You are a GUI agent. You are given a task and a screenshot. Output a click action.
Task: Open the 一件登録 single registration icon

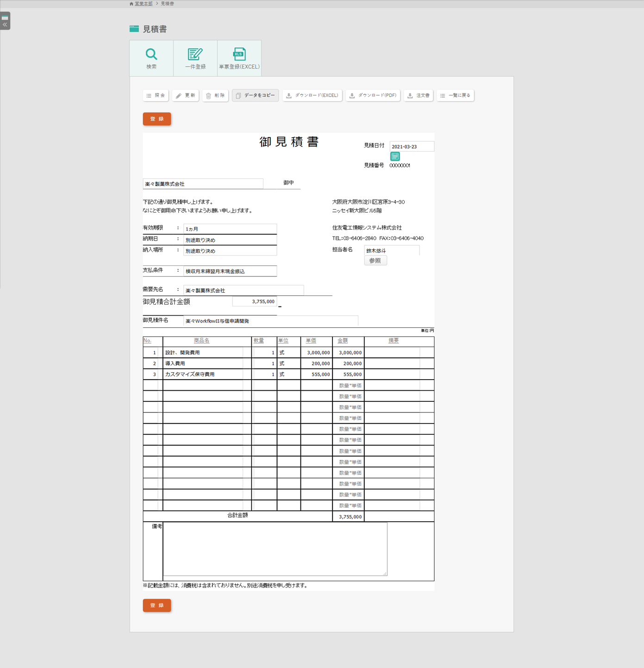coord(195,58)
